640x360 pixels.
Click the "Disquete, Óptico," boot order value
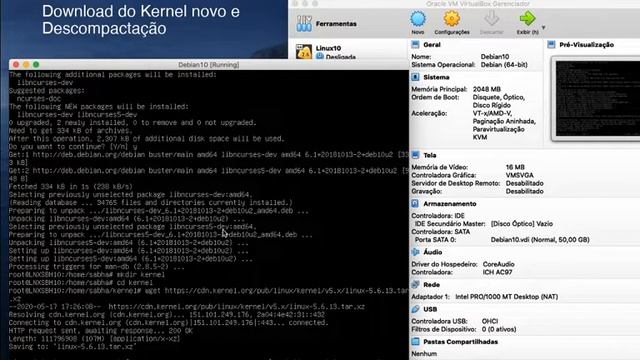coord(499,97)
